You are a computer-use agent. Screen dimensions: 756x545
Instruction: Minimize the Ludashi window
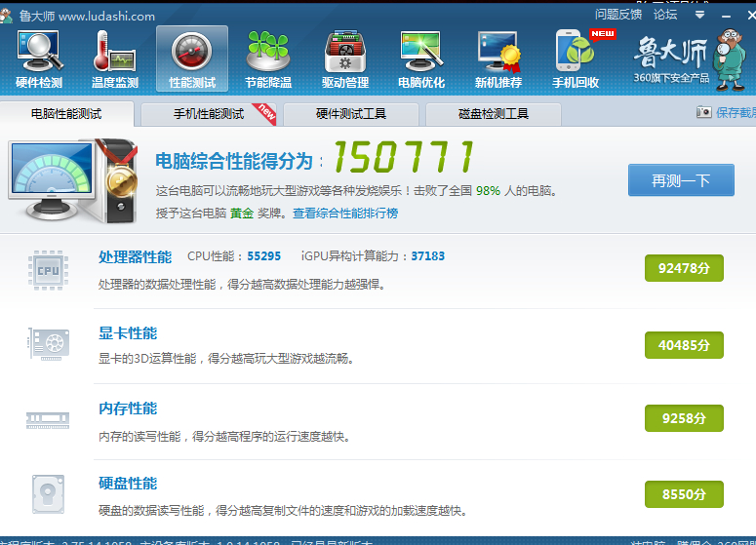[726, 16]
